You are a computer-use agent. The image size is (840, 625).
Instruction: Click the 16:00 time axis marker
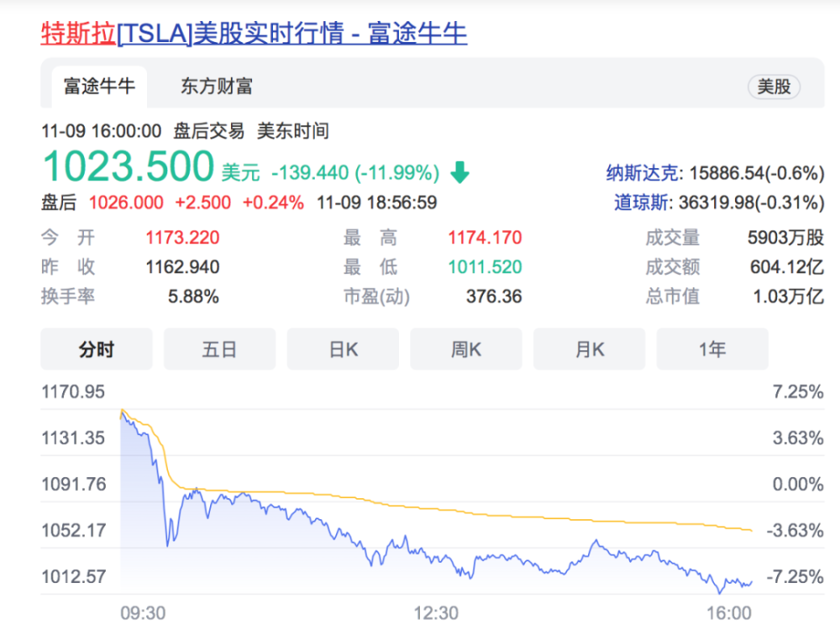[729, 612]
